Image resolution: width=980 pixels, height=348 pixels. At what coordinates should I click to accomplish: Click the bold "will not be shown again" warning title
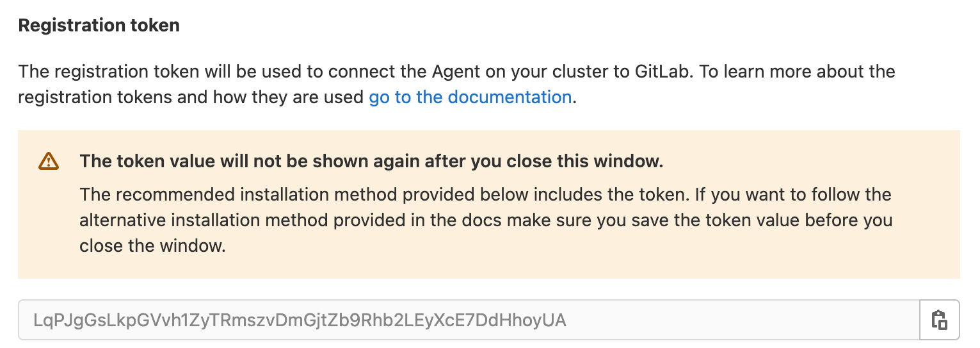point(371,162)
